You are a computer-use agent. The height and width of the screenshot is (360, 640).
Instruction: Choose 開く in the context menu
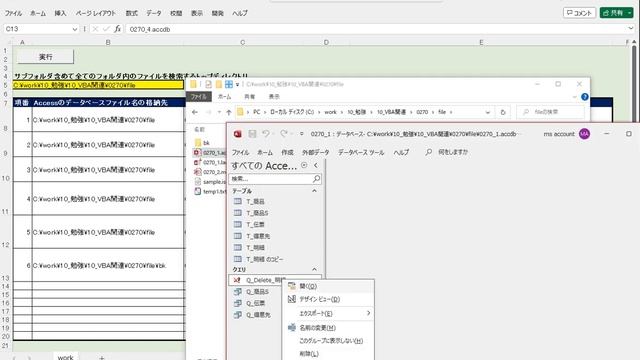pyautogui.click(x=329, y=286)
